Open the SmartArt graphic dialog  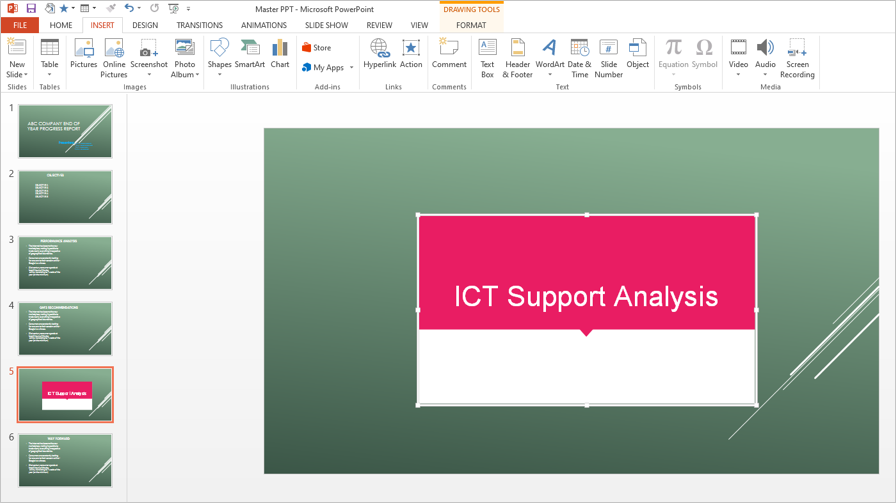250,56
